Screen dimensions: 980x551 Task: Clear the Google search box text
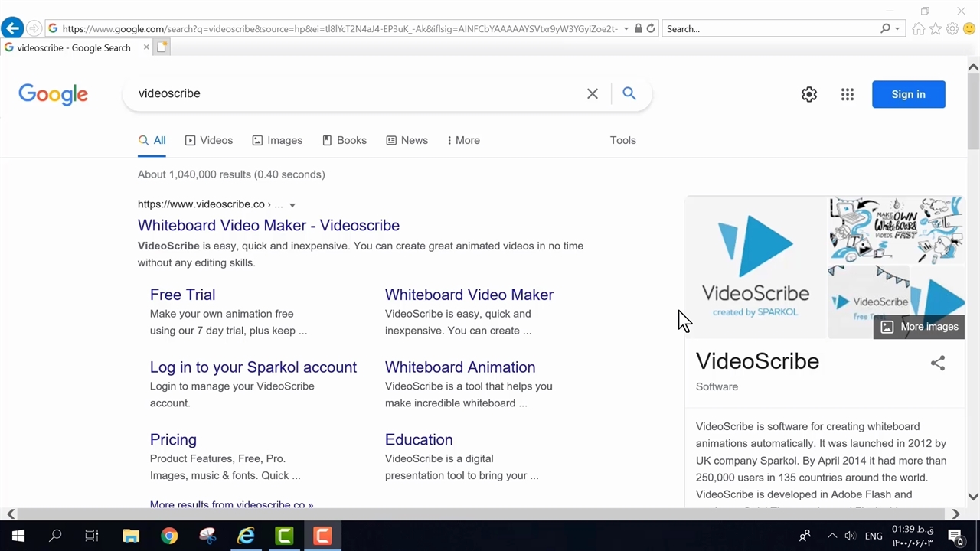593,93
